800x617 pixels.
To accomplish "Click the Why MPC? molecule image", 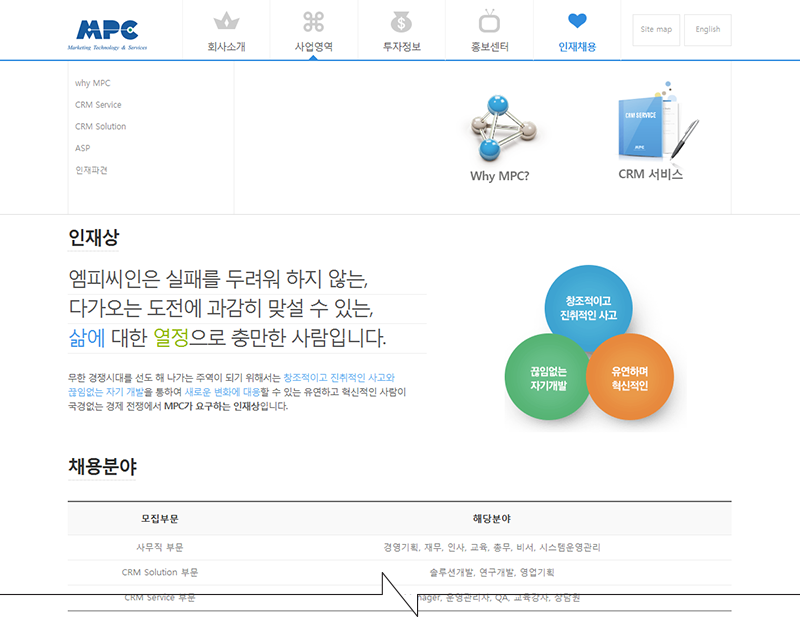I will tap(503, 127).
